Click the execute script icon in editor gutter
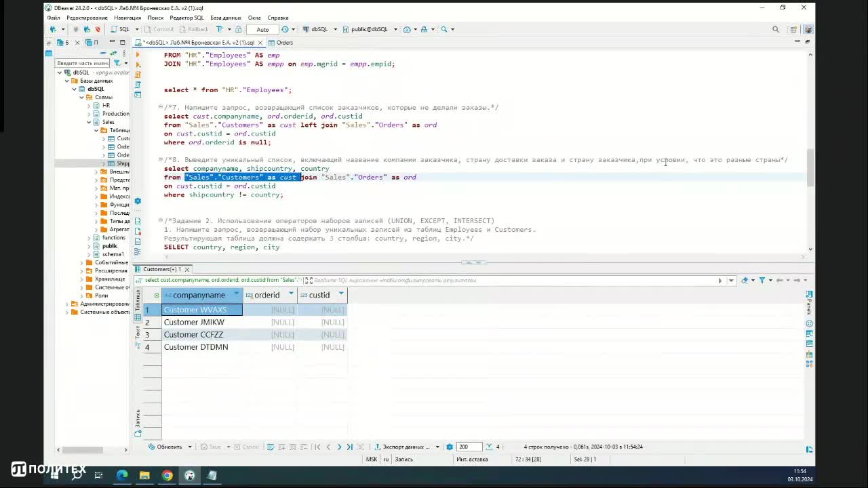Image resolution: width=868 pixels, height=488 pixels. [x=138, y=75]
